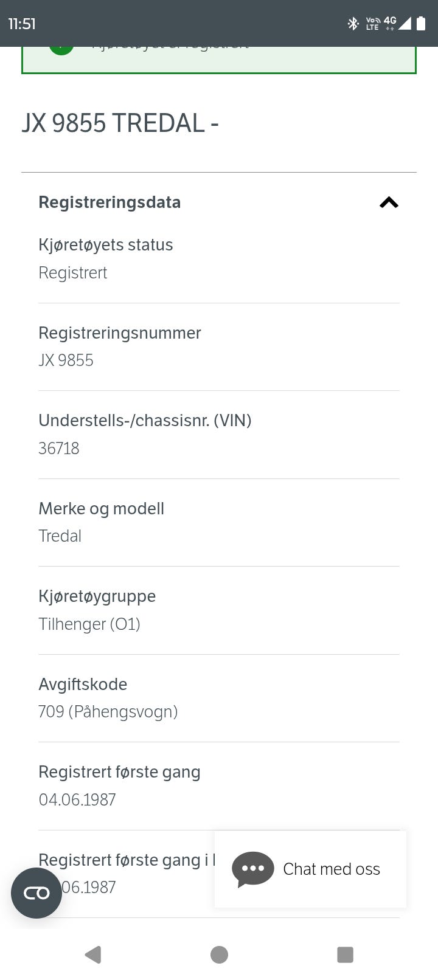Tap the Avgiftskode 709 (Påhengsvogn) value
This screenshot has width=438, height=980.
click(x=108, y=712)
